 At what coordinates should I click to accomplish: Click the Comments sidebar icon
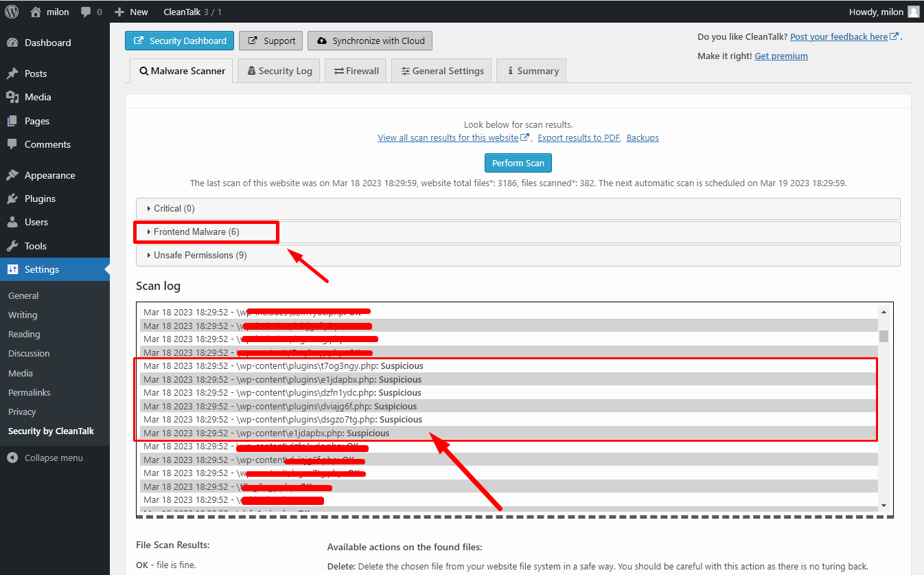pos(12,144)
